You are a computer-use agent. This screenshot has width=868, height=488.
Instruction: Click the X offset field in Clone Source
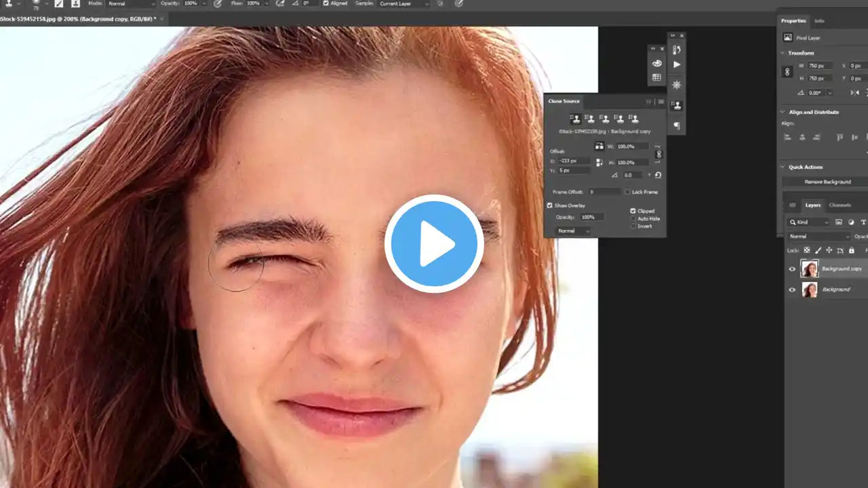click(574, 161)
